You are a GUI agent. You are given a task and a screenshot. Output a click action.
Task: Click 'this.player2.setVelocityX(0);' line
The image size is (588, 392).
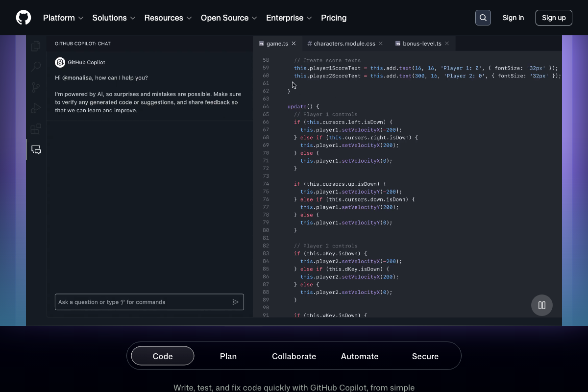pyautogui.click(x=346, y=293)
